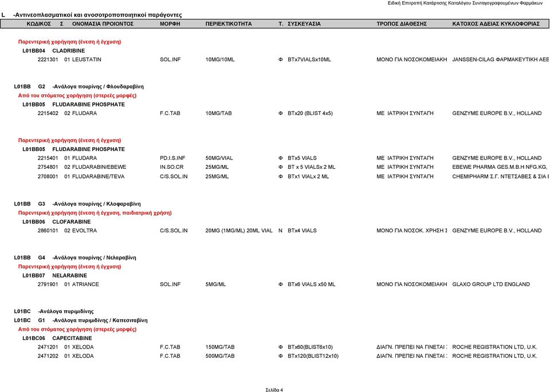Click the BTx1 VIALx 2 ML packaging cell

coord(308,177)
